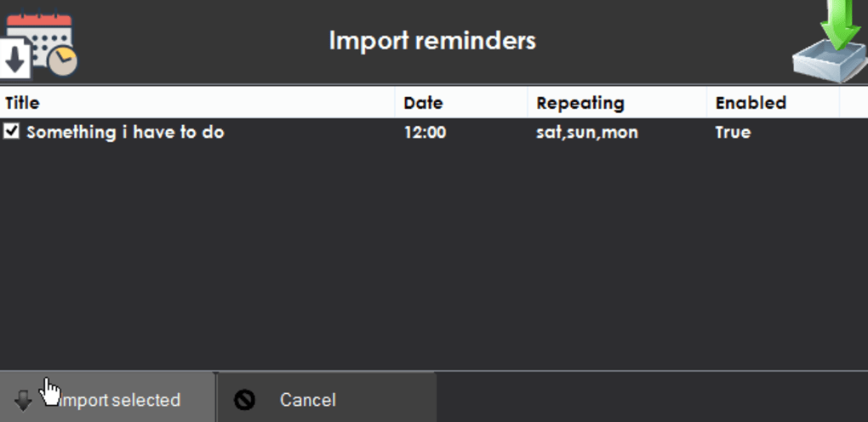This screenshot has width=868, height=422.
Task: Click the prohibition icon beside Cancel
Action: coord(245,400)
